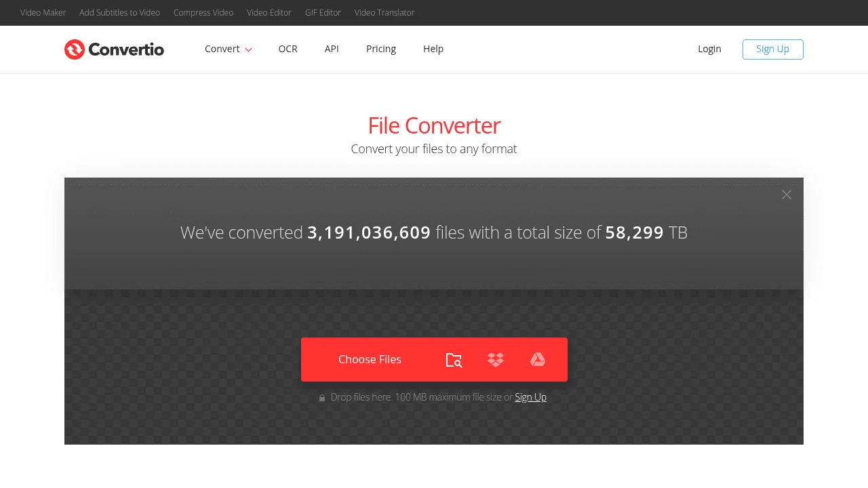868x488 pixels.
Task: Browse files with the folder search icon
Action: point(454,360)
